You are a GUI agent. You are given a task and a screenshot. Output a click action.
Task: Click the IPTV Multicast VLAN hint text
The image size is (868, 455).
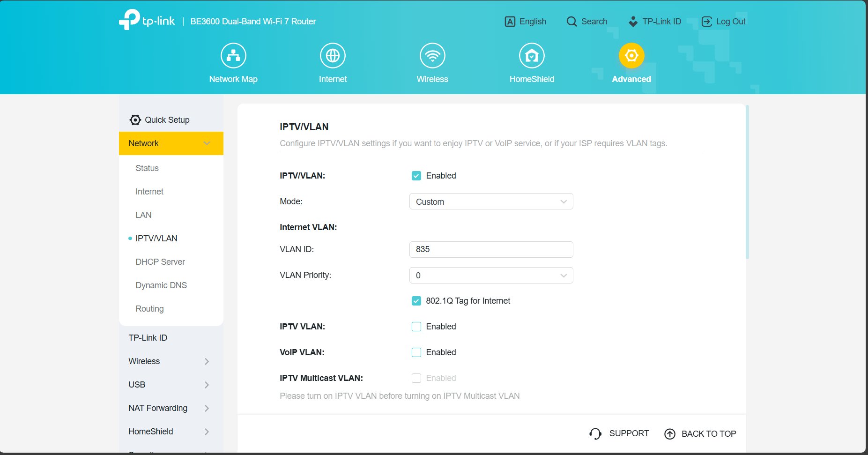tap(400, 396)
